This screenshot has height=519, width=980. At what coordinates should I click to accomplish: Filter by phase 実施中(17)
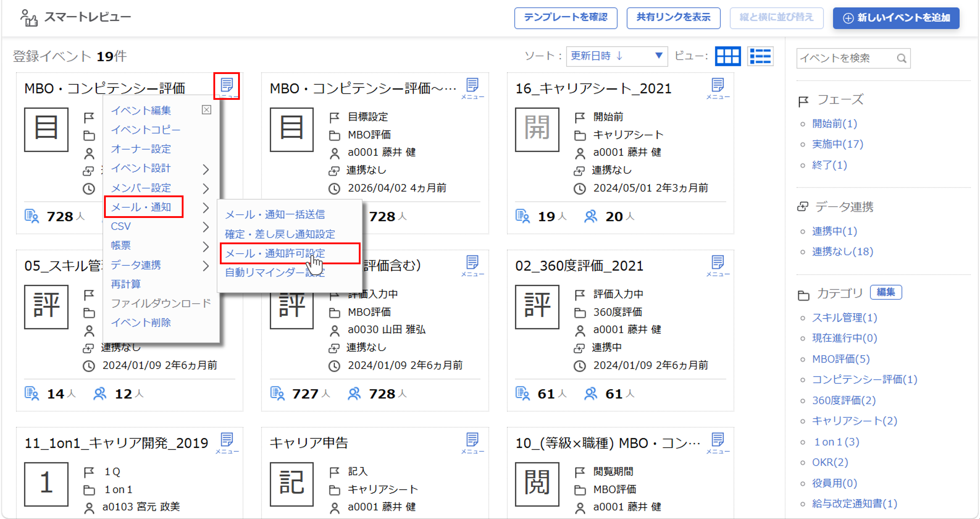838,144
